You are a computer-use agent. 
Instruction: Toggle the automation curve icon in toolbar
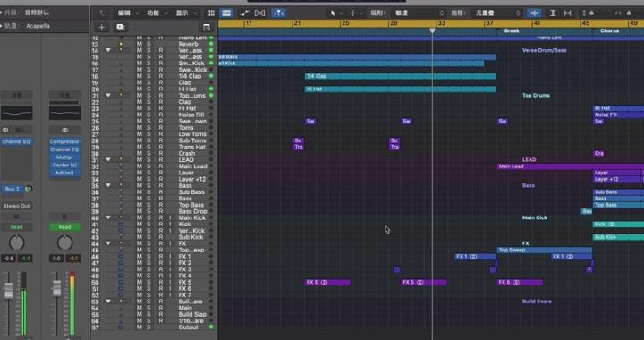244,13
